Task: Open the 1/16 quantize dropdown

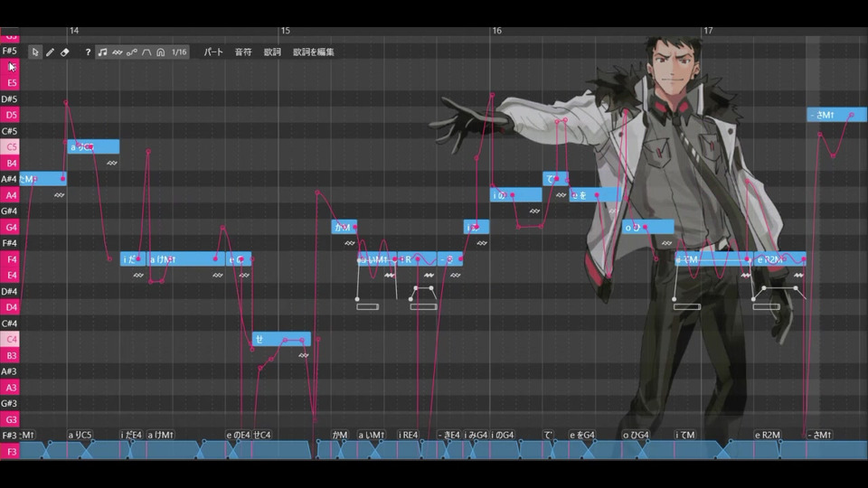Action: click(179, 52)
